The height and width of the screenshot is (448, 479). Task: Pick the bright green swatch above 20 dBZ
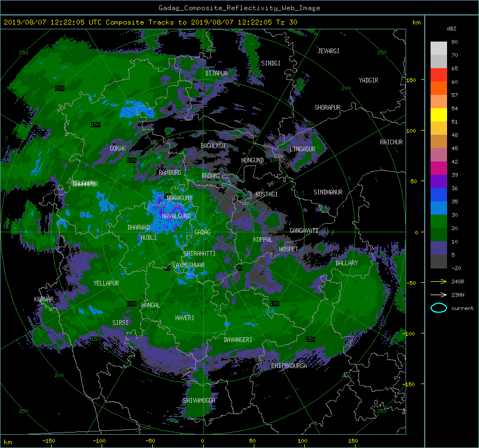tap(439, 222)
